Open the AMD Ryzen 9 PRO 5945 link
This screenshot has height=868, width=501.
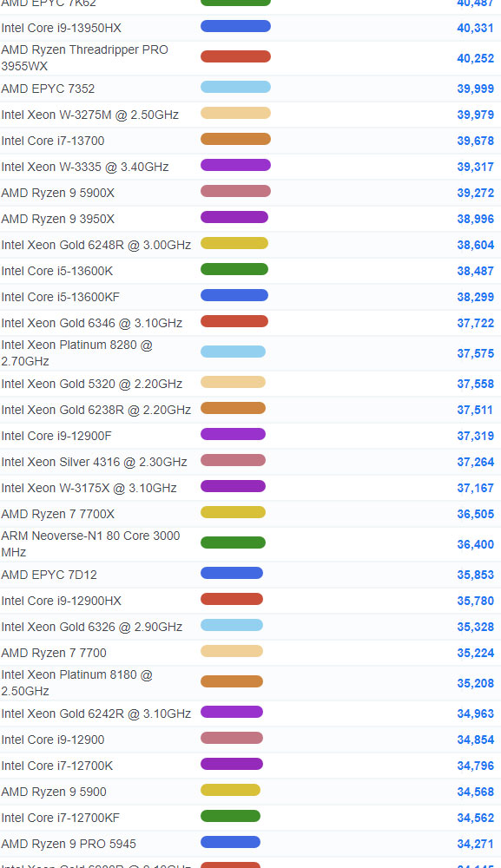coord(69,844)
